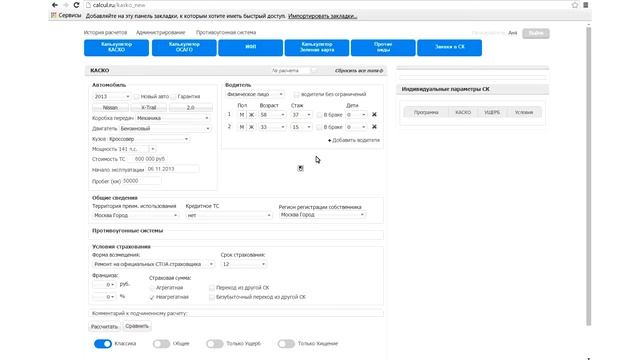Open the Франшиза руб. dropdown
Image resolution: width=640 pixels, height=360 pixels.
coord(104,284)
